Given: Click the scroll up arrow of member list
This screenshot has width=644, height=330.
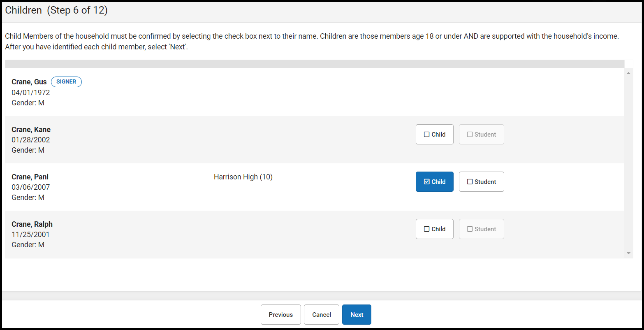Looking at the screenshot, I should tap(628, 73).
